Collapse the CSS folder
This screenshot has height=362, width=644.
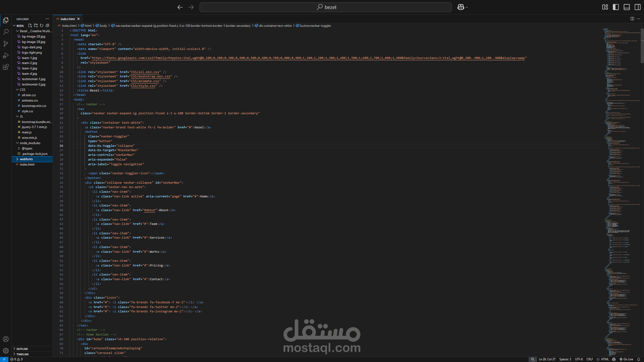pyautogui.click(x=22, y=90)
